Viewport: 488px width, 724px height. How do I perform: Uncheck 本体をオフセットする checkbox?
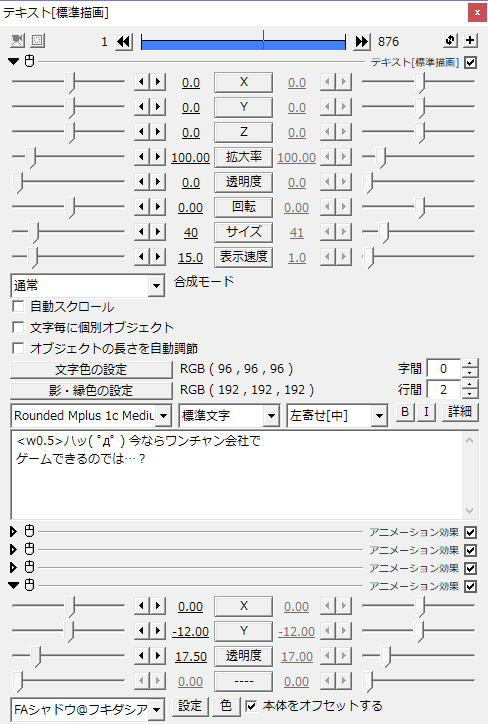251,706
